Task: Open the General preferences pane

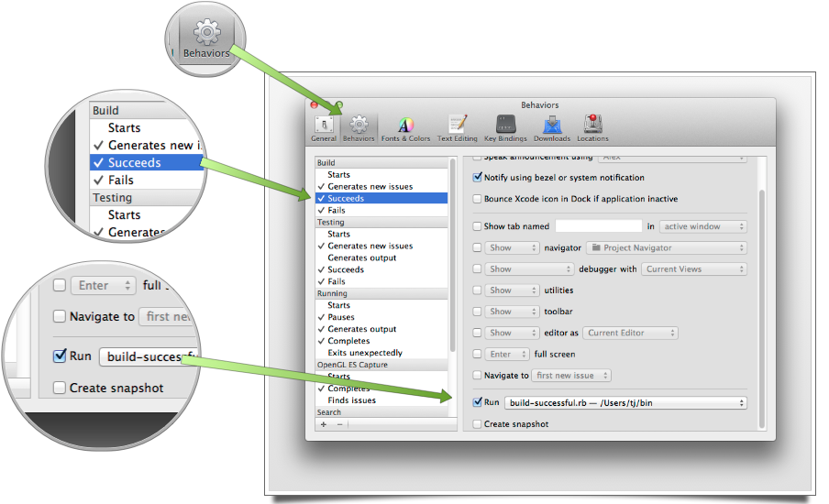Action: [x=324, y=129]
